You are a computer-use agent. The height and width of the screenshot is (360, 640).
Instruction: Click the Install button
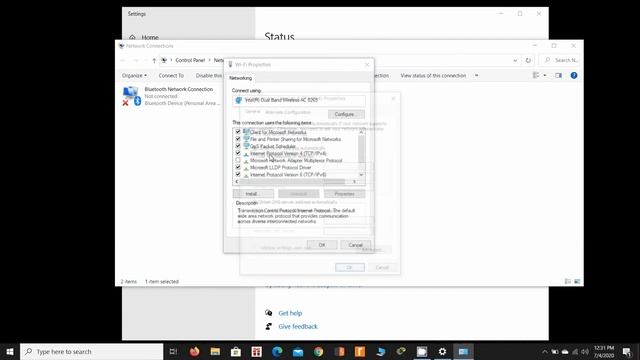pyautogui.click(x=253, y=193)
